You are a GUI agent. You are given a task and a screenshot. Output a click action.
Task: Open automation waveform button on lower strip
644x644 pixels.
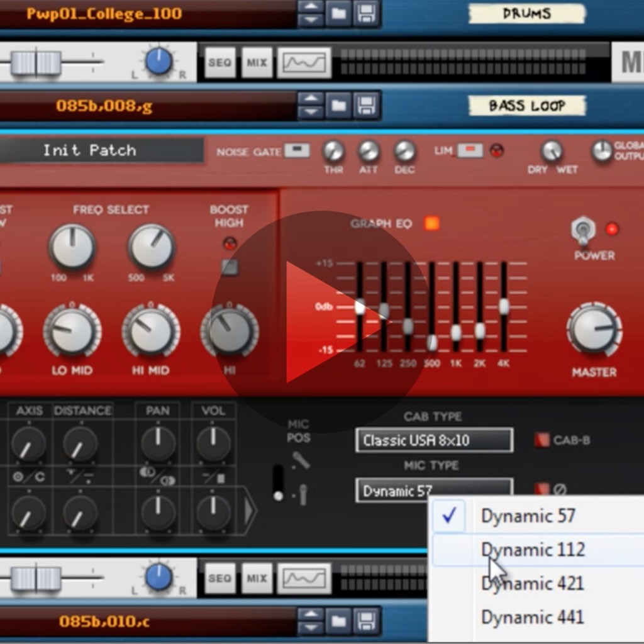(304, 579)
